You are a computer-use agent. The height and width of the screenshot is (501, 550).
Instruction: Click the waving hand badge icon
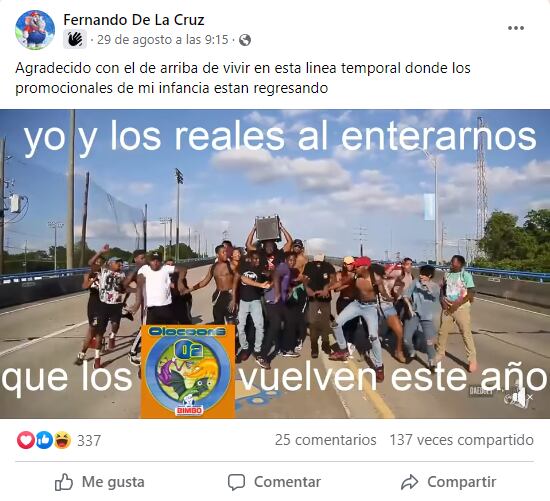[x=75, y=40]
